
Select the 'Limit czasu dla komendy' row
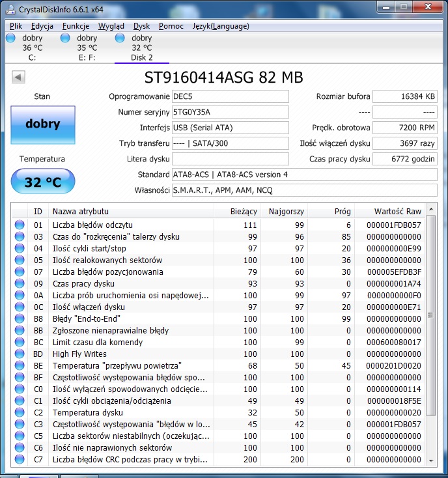tap(218, 343)
